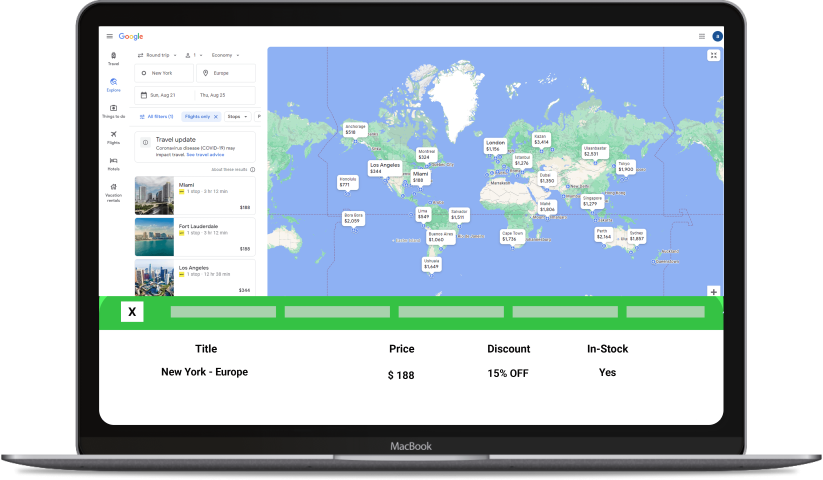Click the Salvador $1,511 map marker
Viewport: 823px width, 480px height.
459,214
